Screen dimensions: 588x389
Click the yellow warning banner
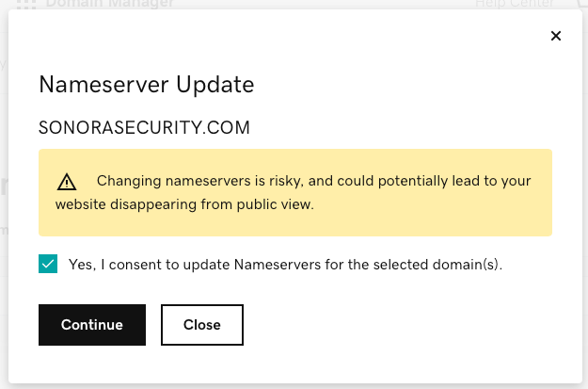tap(295, 193)
